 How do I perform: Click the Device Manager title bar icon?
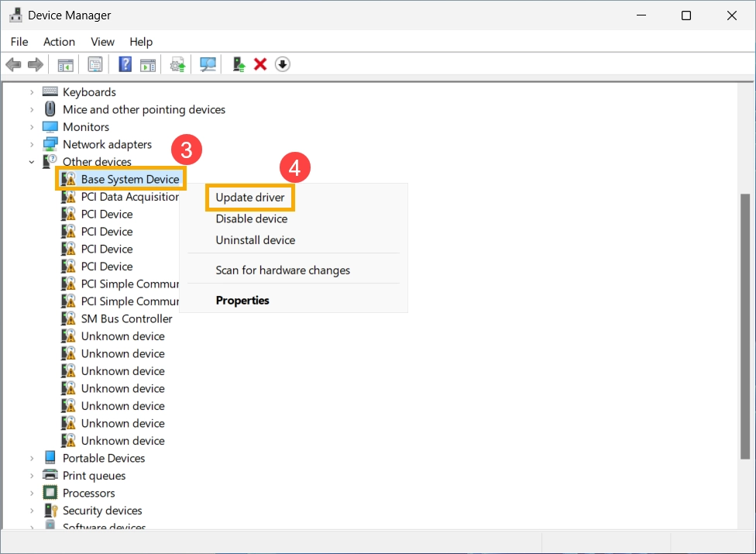click(15, 15)
